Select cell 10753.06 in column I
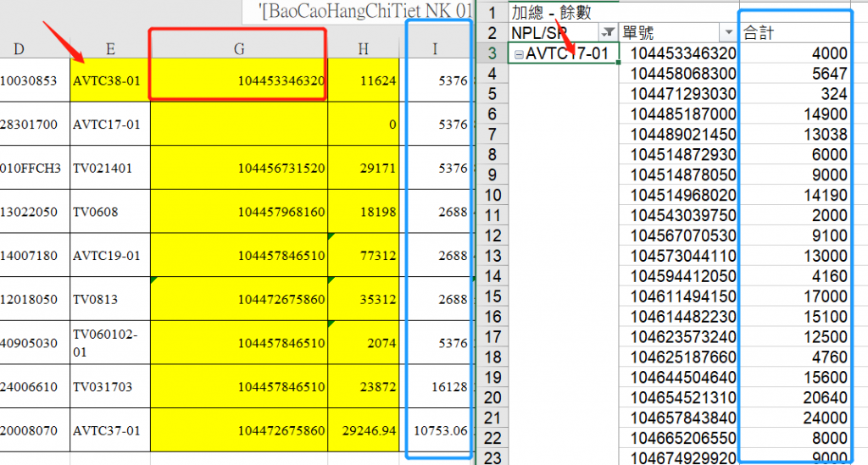 tap(435, 429)
